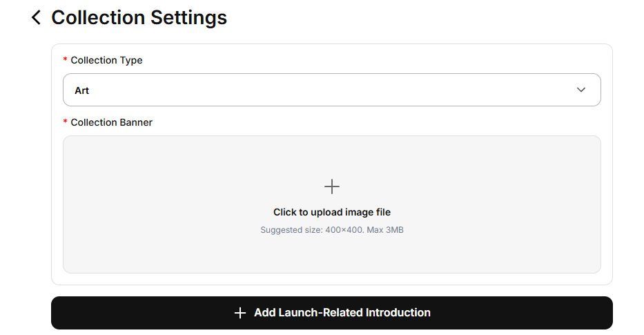Click the empty middle of the Collection Type field
Viewport: 644px width, 335px height.
pos(331,90)
